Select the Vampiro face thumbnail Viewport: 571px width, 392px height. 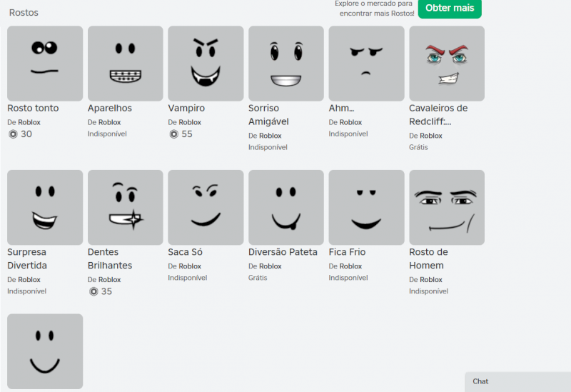206,64
